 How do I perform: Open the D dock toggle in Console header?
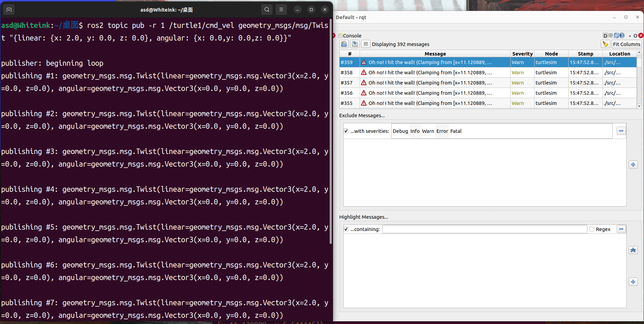pos(605,35)
